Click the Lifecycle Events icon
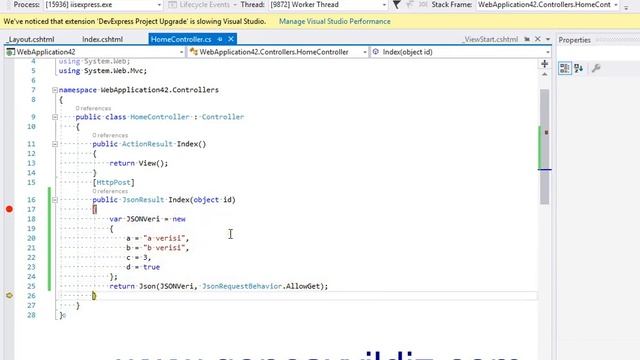 tap(172, 4)
